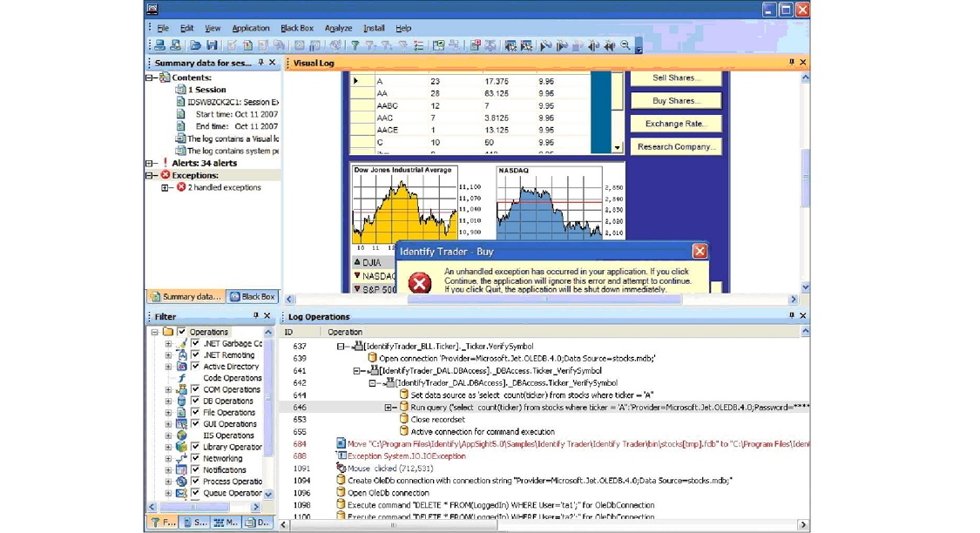
Task: Click the Queue Operations envelope icon
Action: [x=181, y=493]
